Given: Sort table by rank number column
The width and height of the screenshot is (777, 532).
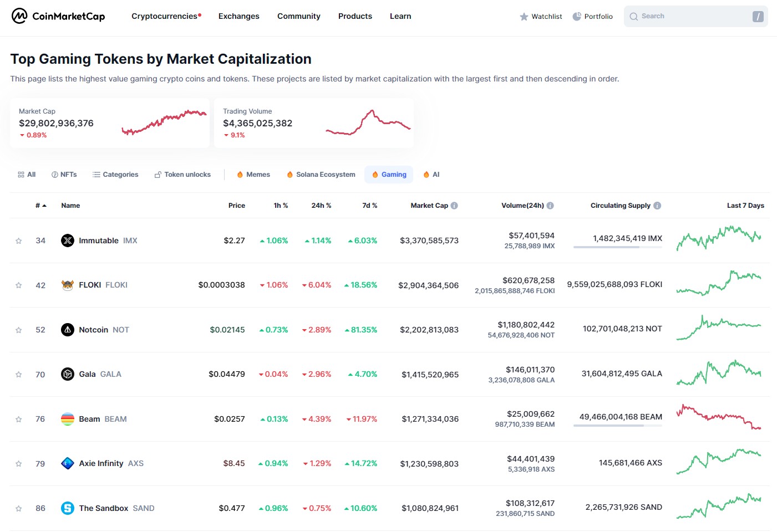Looking at the screenshot, I should [40, 206].
